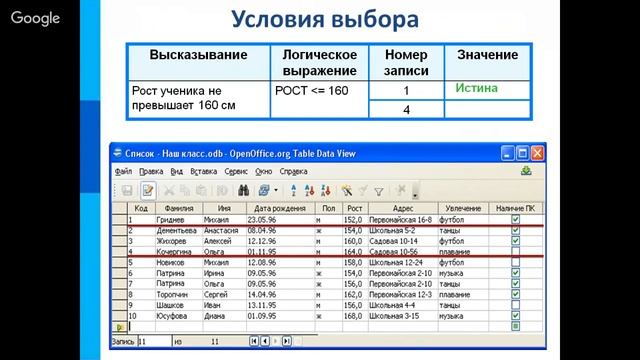Select the row header of record 5

click(x=120, y=262)
